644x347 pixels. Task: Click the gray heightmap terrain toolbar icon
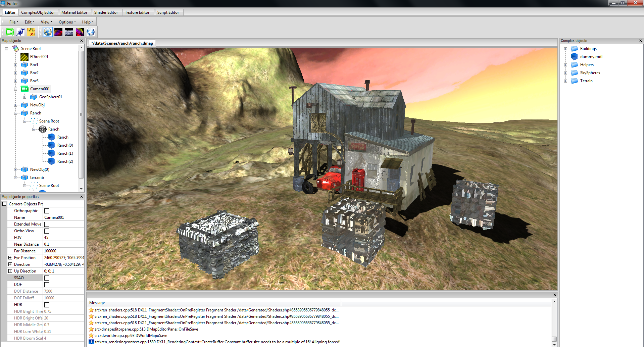[69, 32]
